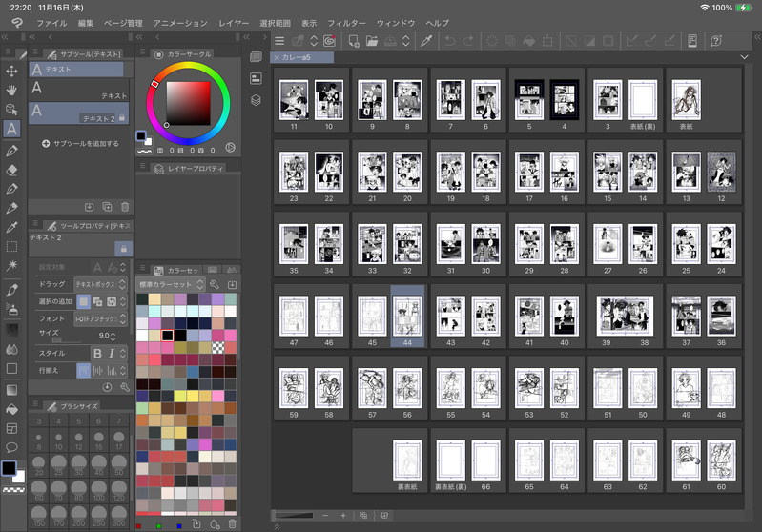The width and height of the screenshot is (762, 532).
Task: Select the rectangular Selection marquee tool
Action: 11,246
